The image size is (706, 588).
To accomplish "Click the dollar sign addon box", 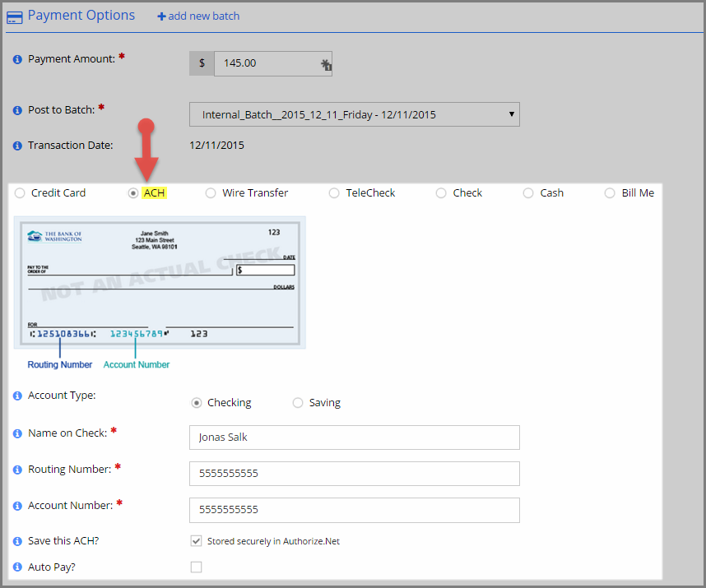I will pyautogui.click(x=202, y=63).
